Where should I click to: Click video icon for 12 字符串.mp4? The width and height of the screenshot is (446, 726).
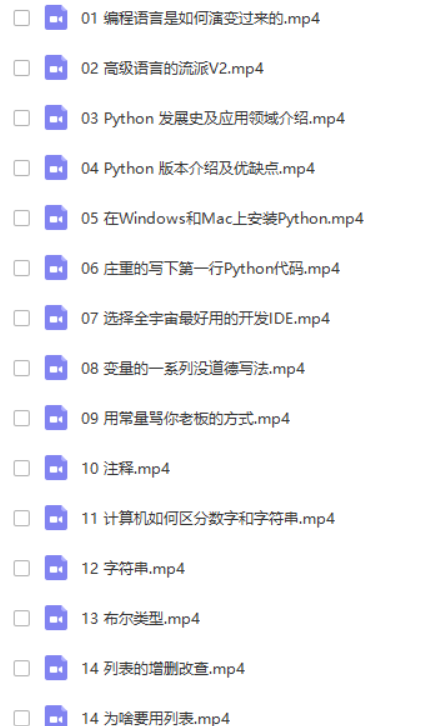tap(56, 568)
